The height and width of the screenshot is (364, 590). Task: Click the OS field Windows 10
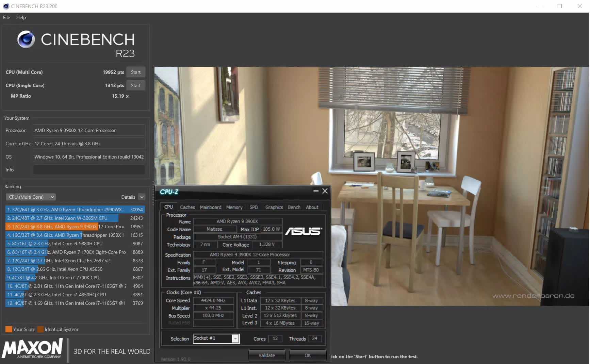click(x=89, y=157)
